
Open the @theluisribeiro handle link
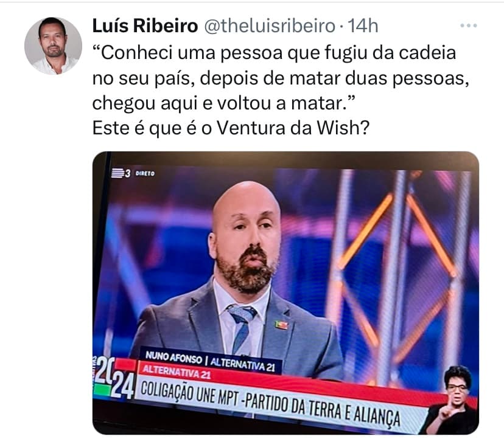coord(270,26)
